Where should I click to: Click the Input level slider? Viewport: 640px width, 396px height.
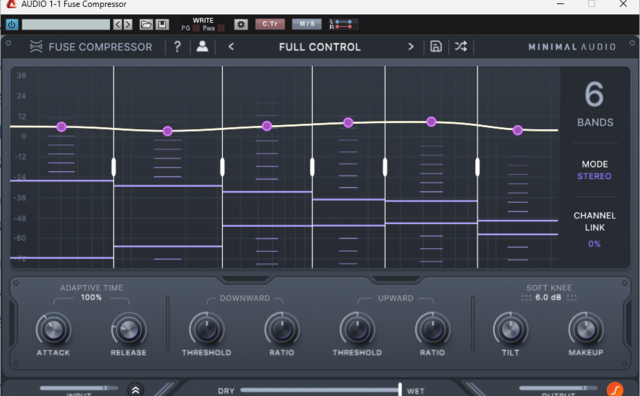[x=79, y=388]
